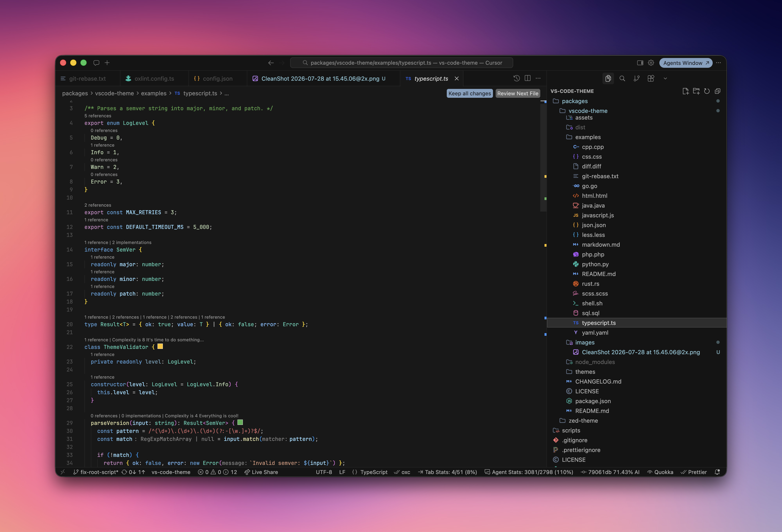
Task: Create a new file in explorer
Action: pos(685,91)
